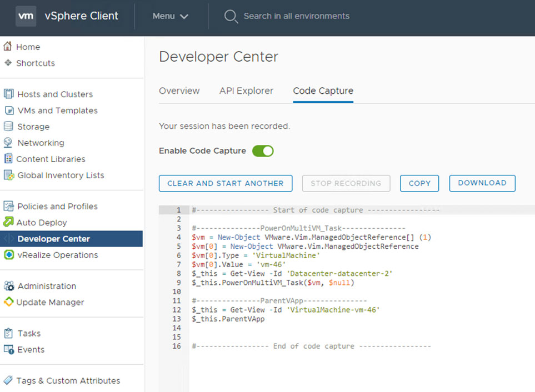535x392 pixels.
Task: Click the Download button
Action: click(x=482, y=183)
